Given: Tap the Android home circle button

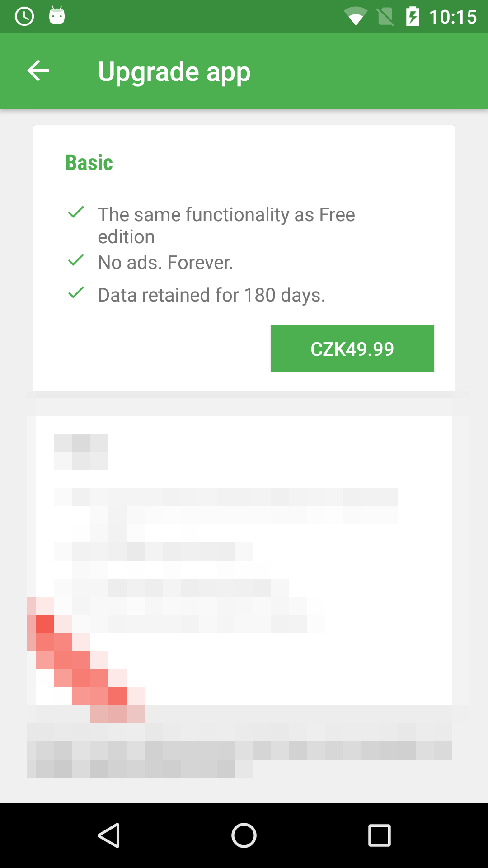Looking at the screenshot, I should tap(244, 835).
